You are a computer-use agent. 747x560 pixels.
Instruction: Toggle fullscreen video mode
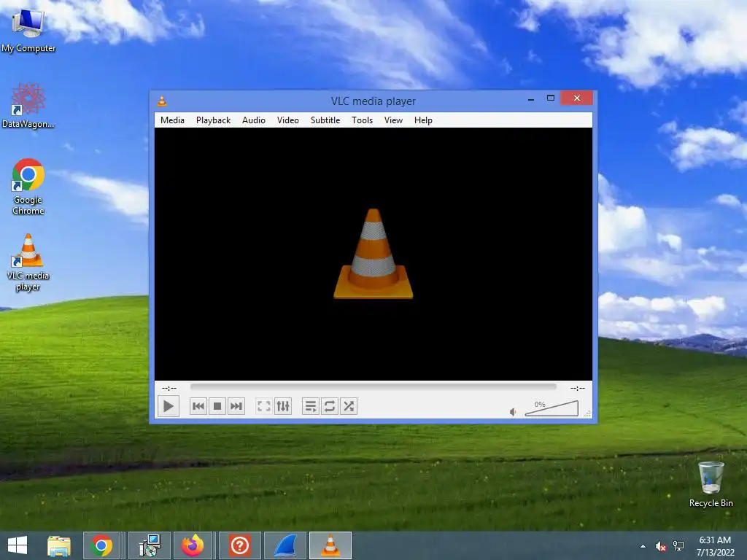point(263,406)
